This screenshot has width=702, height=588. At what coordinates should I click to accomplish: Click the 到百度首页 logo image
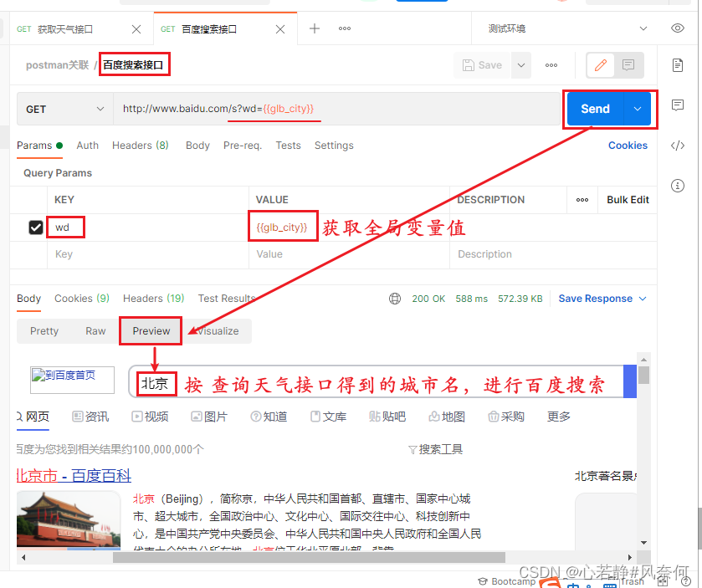(72, 380)
